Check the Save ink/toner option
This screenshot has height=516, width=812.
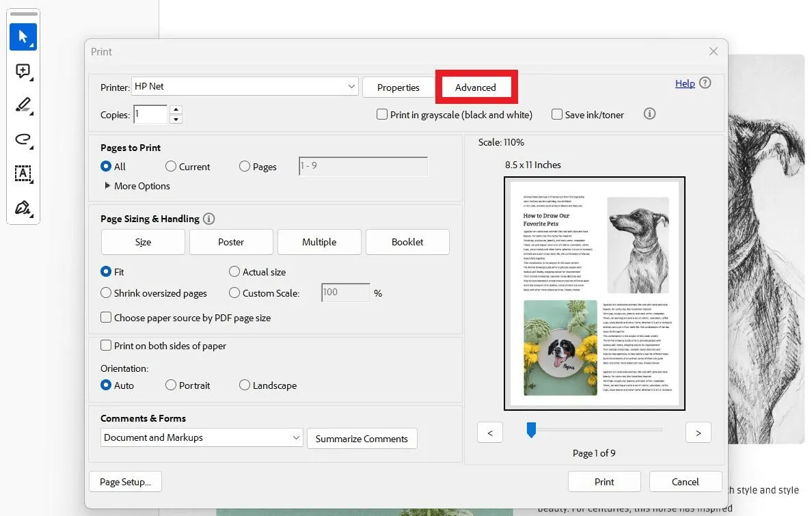[557, 114]
